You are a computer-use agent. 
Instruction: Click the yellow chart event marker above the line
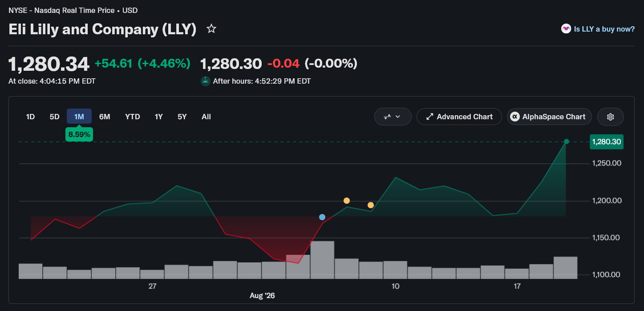click(347, 201)
